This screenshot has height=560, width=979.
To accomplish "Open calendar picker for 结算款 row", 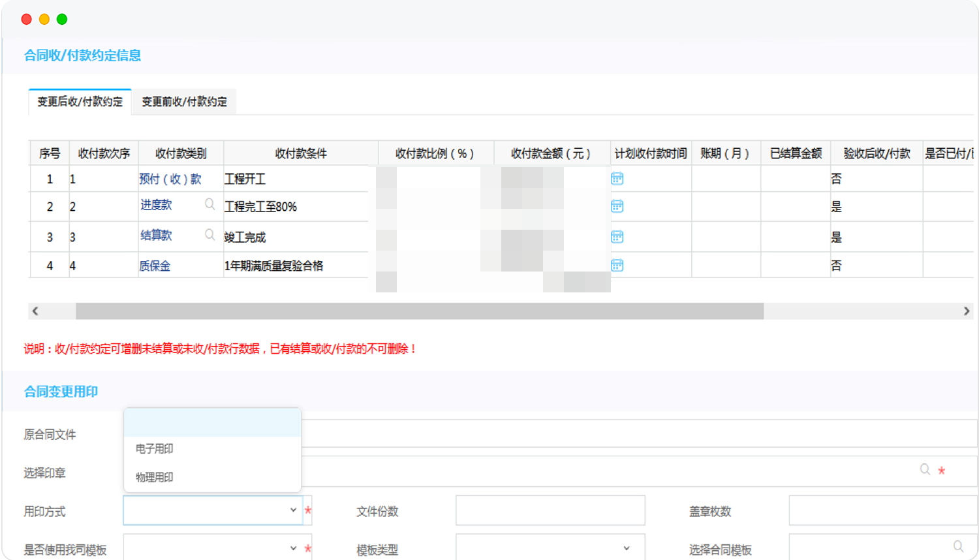I will coord(617,237).
